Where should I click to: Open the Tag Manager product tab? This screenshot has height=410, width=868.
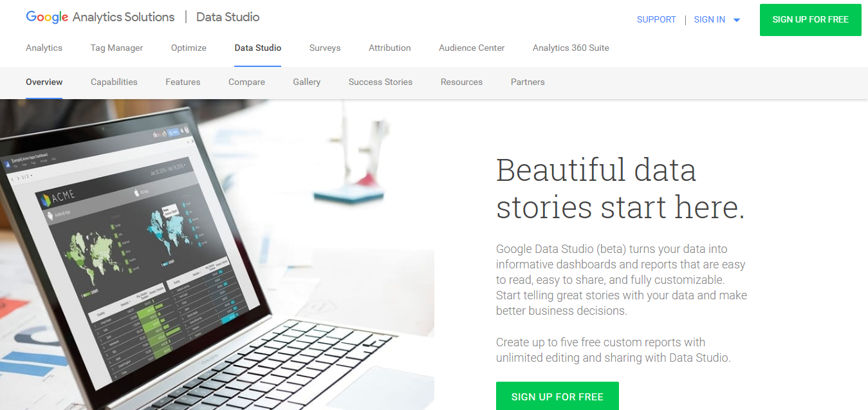tap(116, 48)
